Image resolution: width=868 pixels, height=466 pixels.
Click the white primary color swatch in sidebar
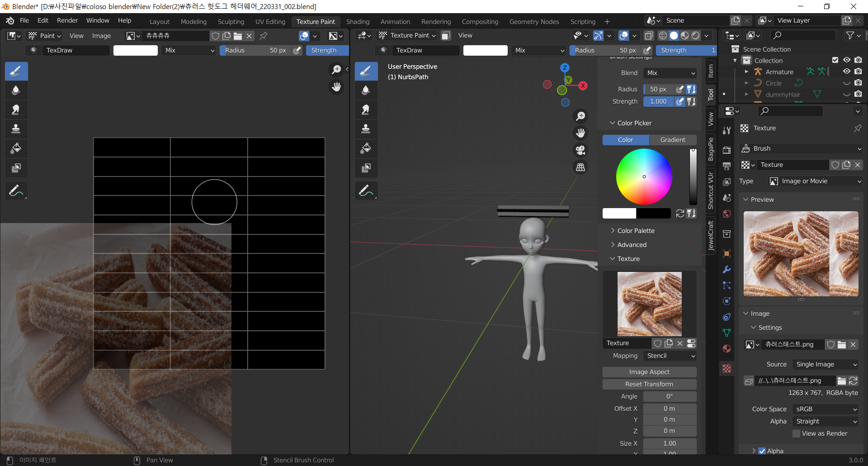[x=619, y=214]
